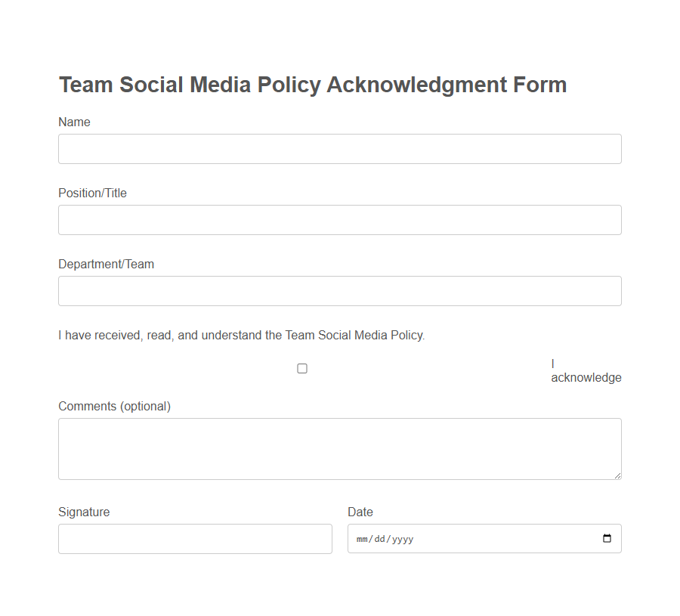Click inside the Comments textarea
680x616 pixels.
pyautogui.click(x=339, y=446)
